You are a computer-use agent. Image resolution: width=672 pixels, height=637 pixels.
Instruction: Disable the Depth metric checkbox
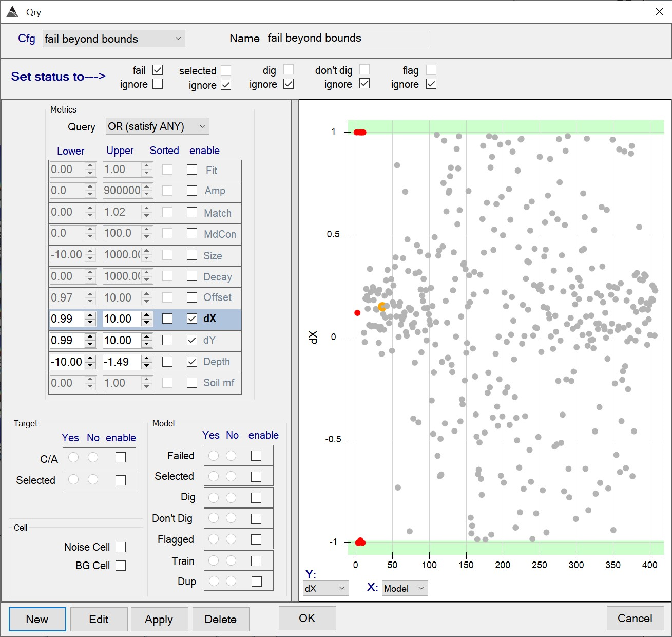pos(192,362)
